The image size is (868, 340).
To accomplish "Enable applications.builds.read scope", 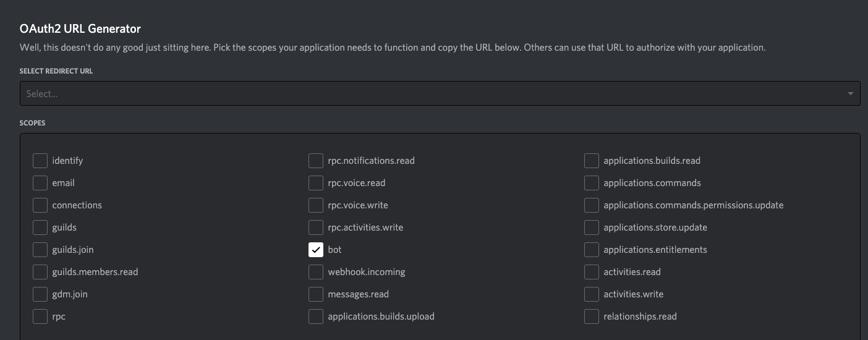I will click(x=592, y=161).
